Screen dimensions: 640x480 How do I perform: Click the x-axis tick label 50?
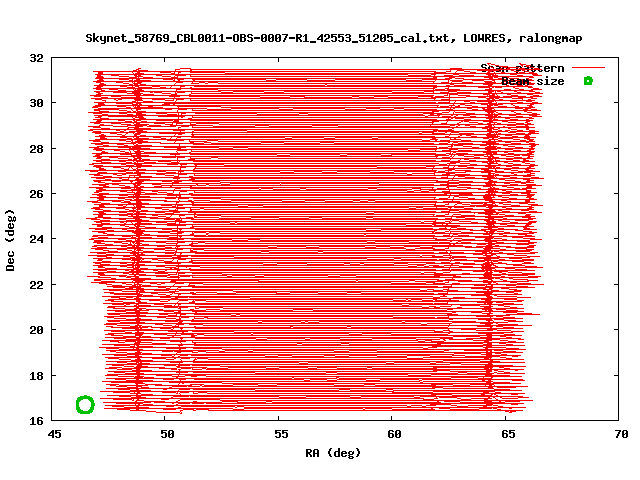tap(167, 434)
